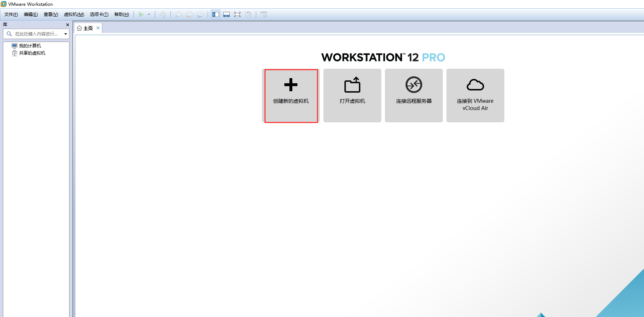Toggle the library sidebar view icon
Screen dimensions: 644x317
[x=216, y=14]
